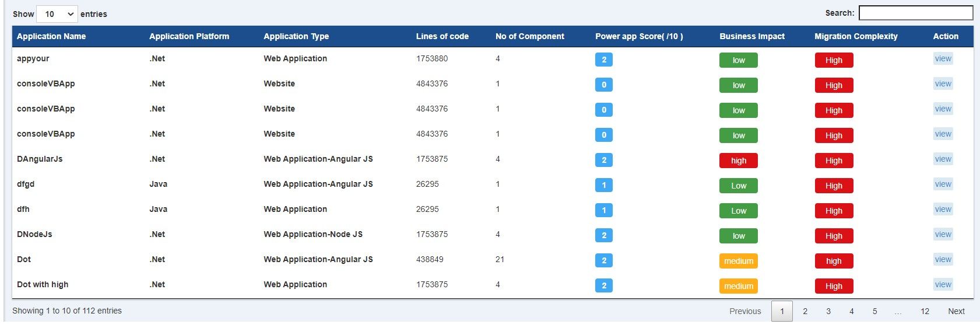Go to page 2 of results
The width and height of the screenshot is (980, 324).
(805, 311)
